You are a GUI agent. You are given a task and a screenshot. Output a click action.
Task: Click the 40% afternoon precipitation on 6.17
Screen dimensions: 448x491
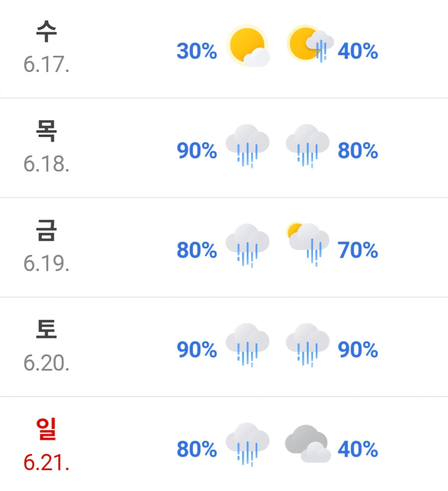[x=358, y=51]
